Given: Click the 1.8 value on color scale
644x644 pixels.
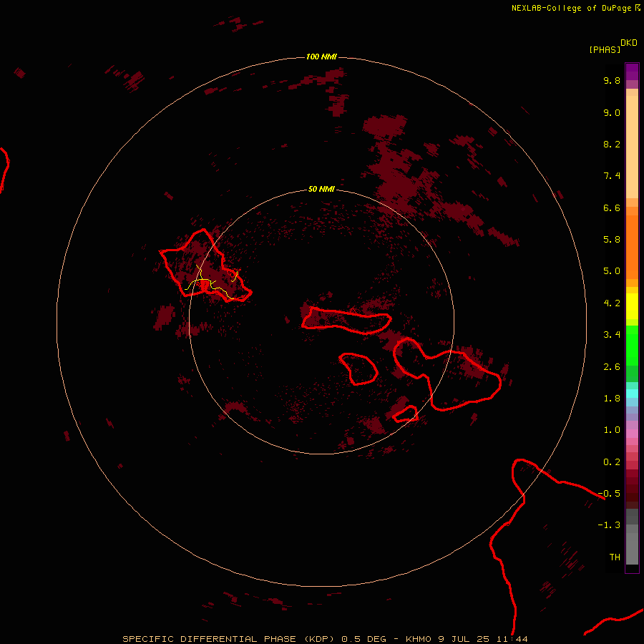Looking at the screenshot, I should [612, 399].
